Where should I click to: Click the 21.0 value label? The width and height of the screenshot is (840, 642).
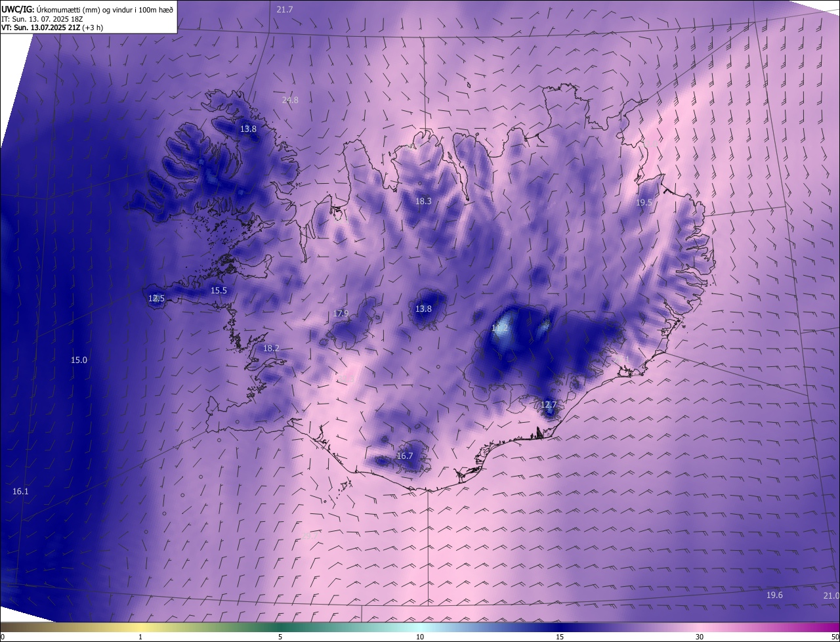click(831, 595)
